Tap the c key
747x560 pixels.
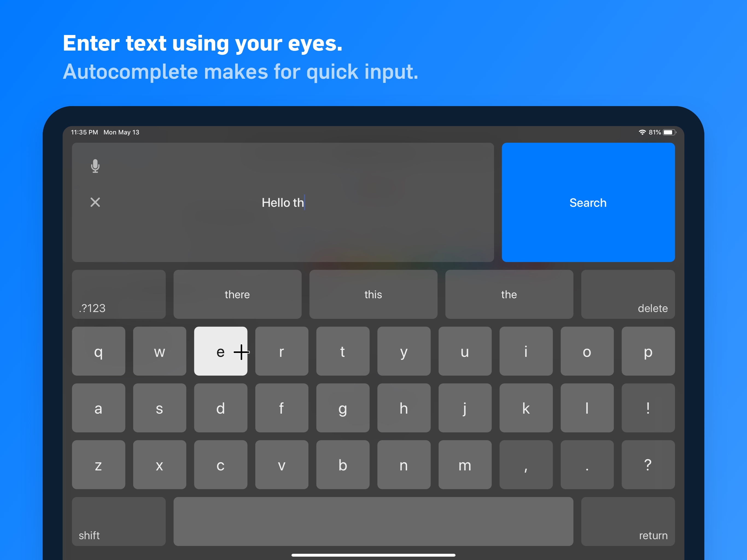[221, 464]
